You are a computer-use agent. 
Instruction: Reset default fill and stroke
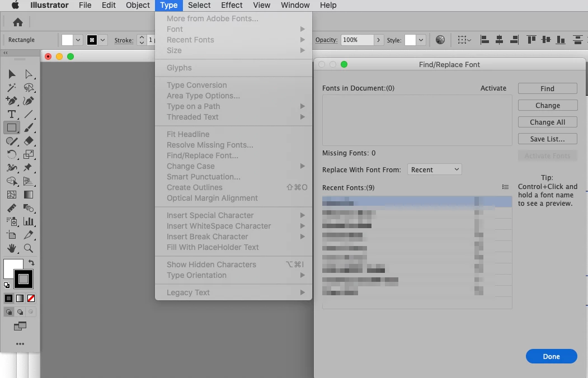[x=6, y=285]
